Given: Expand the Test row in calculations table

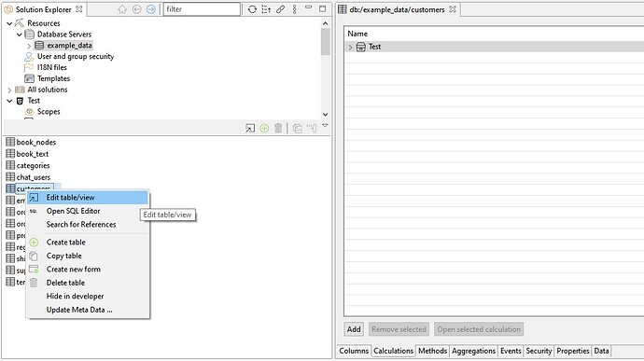Looking at the screenshot, I should click(x=350, y=48).
